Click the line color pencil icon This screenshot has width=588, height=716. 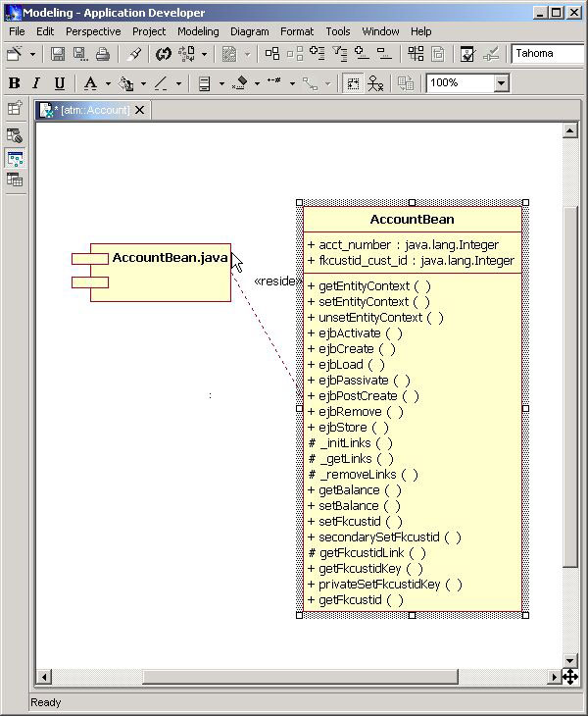pyautogui.click(x=161, y=83)
